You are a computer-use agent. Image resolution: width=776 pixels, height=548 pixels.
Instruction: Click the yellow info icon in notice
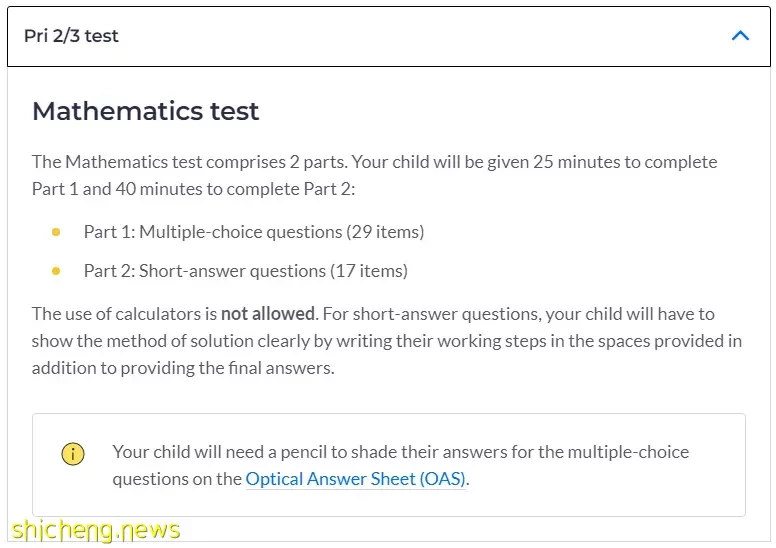73,453
